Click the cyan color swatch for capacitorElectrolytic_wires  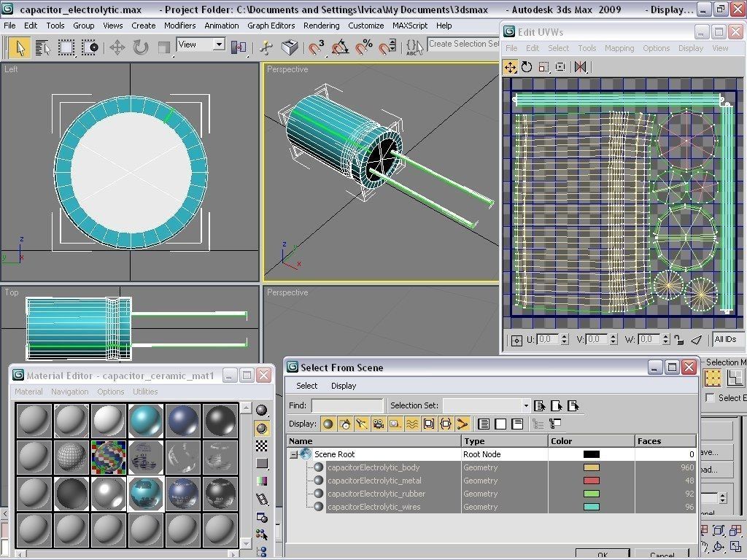[591, 507]
